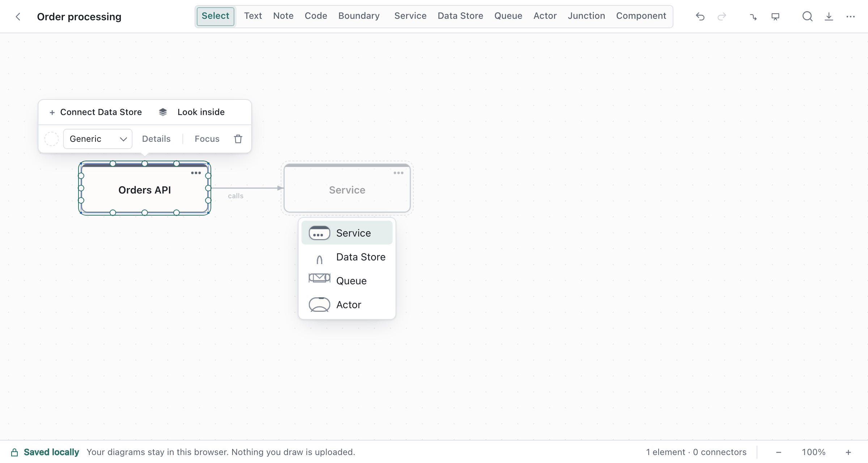This screenshot has height=463, width=868.
Task: Open the ghost Service node ellipsis menu
Action: (399, 173)
